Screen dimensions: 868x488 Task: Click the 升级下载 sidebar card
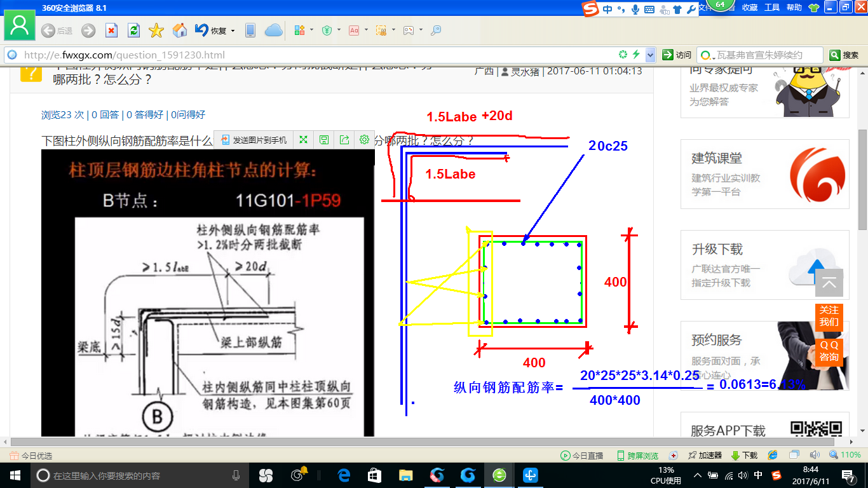pyautogui.click(x=765, y=264)
